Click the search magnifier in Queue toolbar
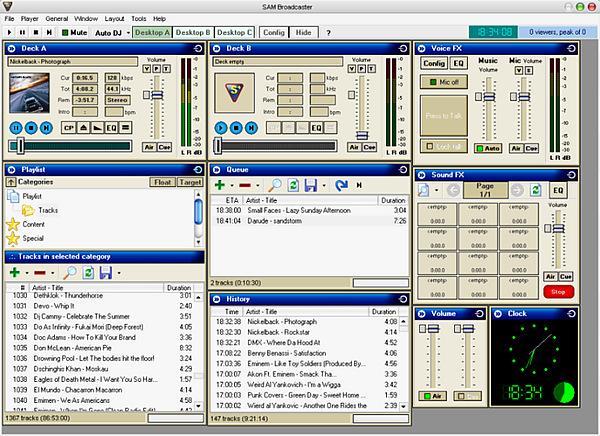Screen dimensions: 600x436 pos(277,185)
